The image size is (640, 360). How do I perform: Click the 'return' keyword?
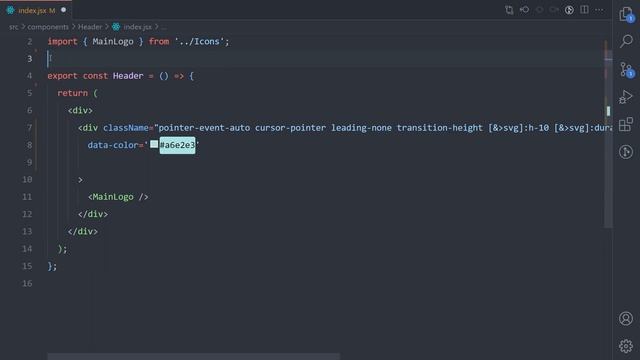(x=72, y=93)
